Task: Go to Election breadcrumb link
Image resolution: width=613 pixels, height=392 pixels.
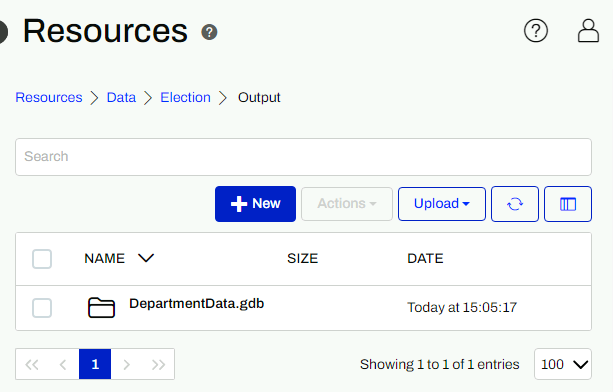Action: pyautogui.click(x=185, y=97)
